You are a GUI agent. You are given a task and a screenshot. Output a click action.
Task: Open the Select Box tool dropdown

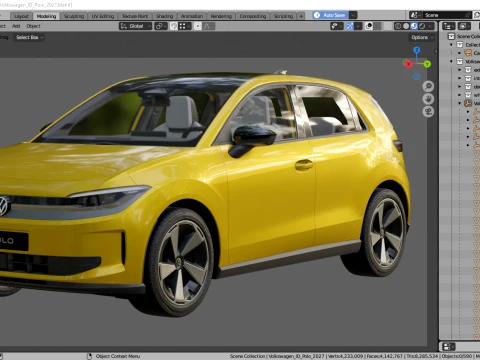tap(29, 37)
